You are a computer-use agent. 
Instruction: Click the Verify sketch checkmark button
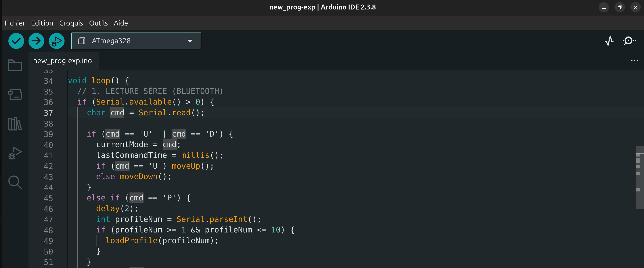click(x=16, y=41)
